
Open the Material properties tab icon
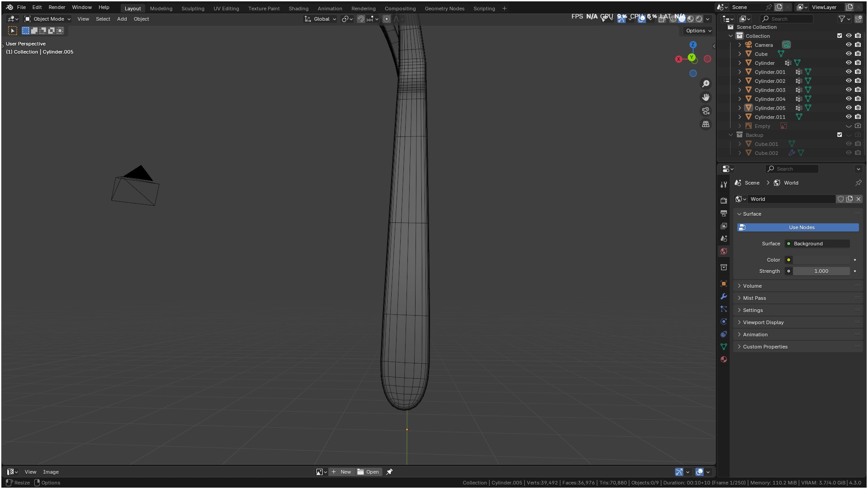click(x=724, y=359)
